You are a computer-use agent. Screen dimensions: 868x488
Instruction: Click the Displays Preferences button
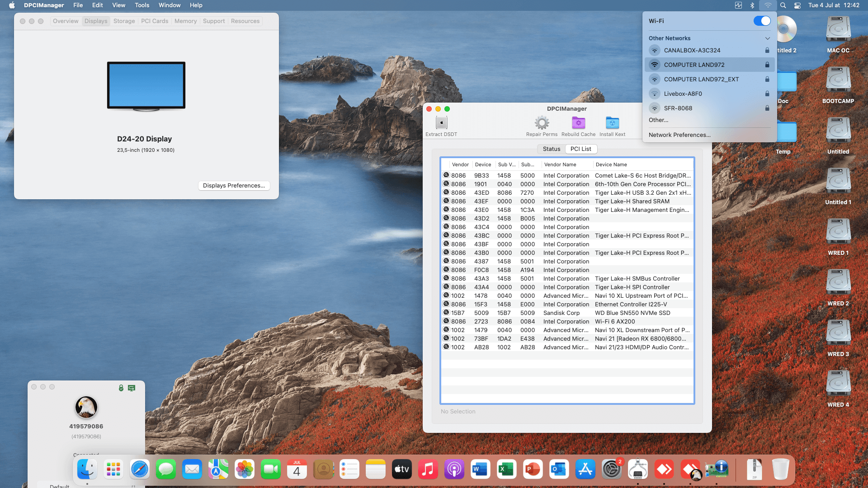234,185
